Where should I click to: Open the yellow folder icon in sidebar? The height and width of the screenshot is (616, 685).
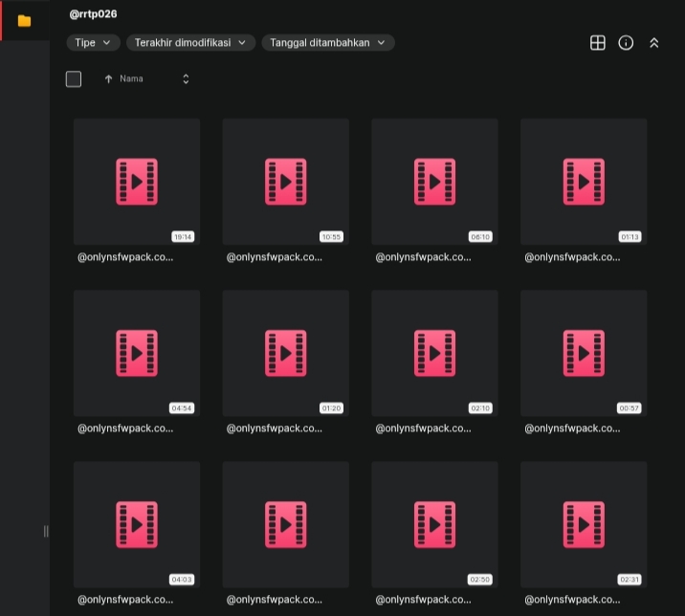[x=24, y=20]
